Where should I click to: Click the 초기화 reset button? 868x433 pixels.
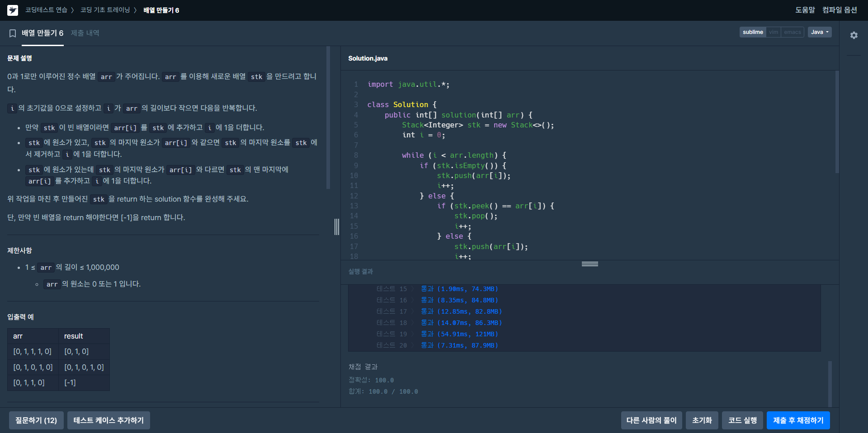[x=702, y=420]
